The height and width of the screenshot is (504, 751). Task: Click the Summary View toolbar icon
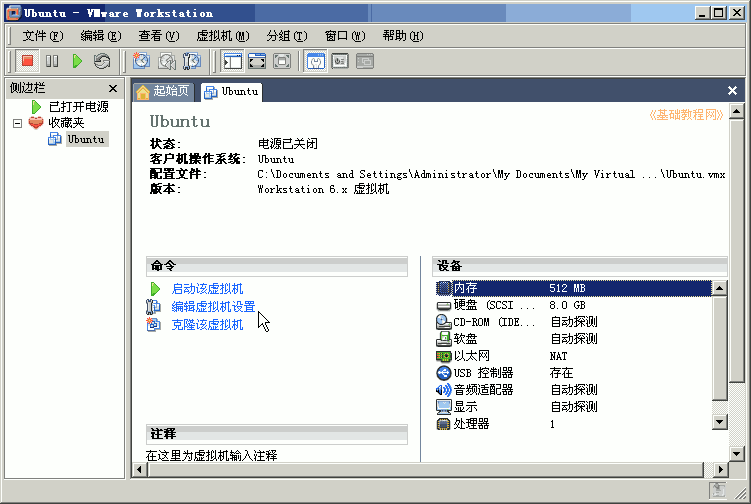pyautogui.click(x=316, y=61)
